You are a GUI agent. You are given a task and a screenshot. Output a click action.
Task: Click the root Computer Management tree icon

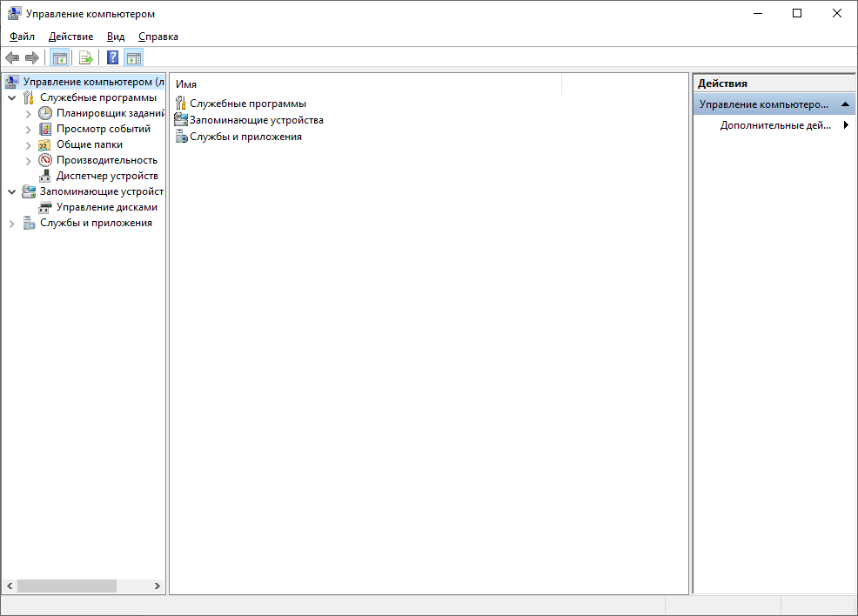pyautogui.click(x=12, y=82)
